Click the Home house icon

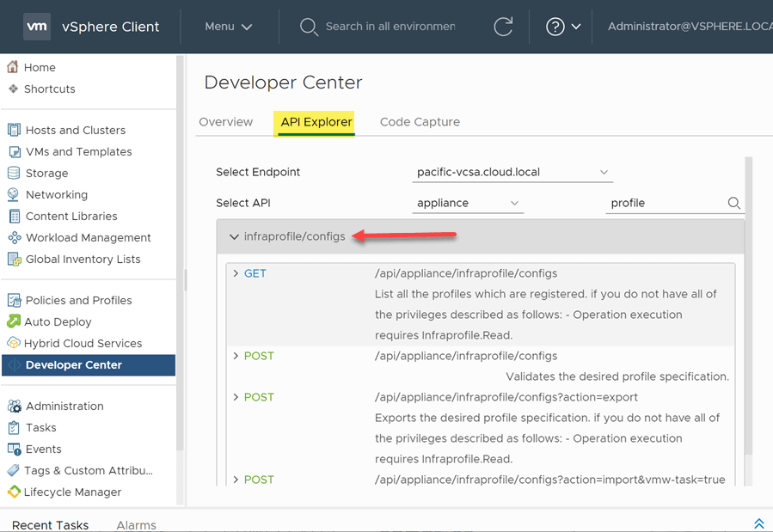[13, 67]
